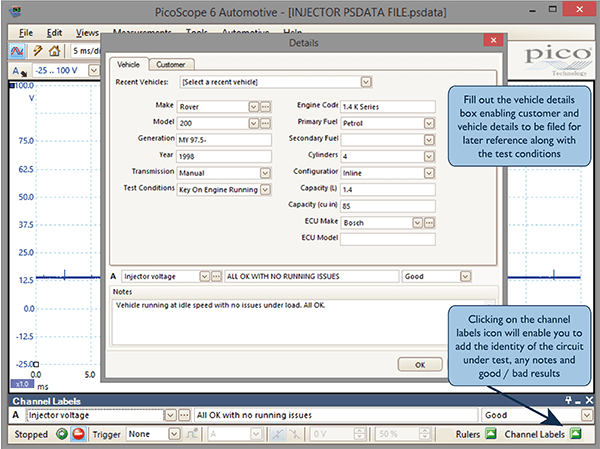Image resolution: width=600 pixels, height=449 pixels.
Task: Click the Notes text area
Action: tap(281, 322)
